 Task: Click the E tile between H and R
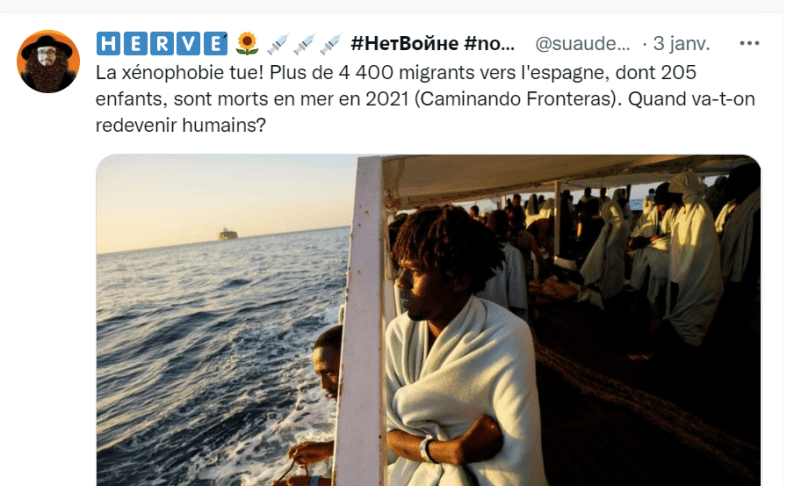tap(135, 44)
